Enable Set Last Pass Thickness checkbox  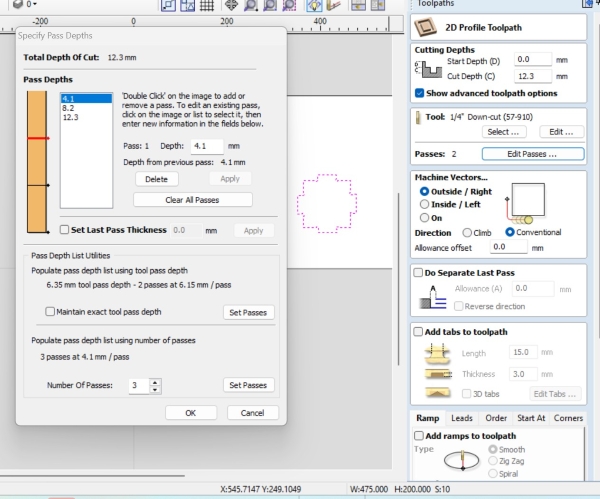tap(65, 230)
